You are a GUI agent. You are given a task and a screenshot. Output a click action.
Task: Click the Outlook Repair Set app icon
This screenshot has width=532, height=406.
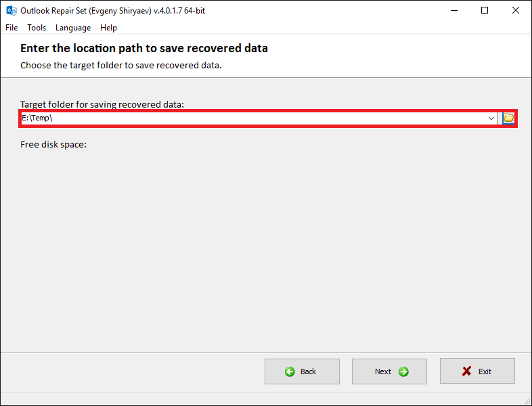coord(12,11)
